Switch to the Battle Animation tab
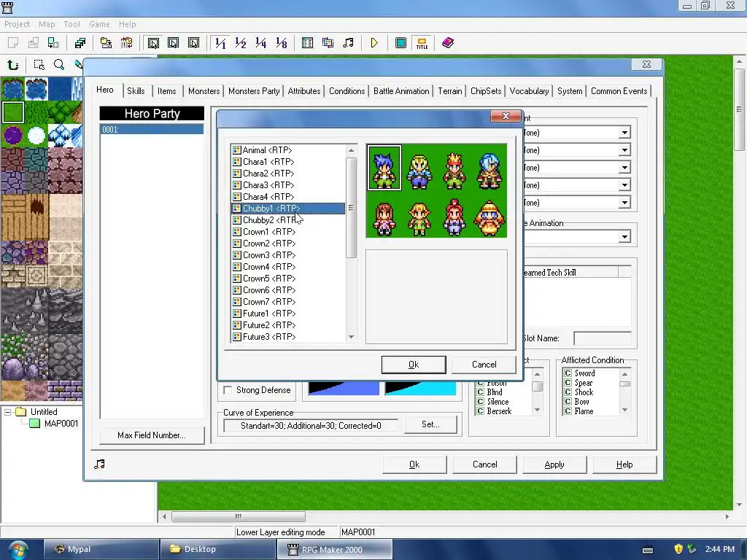 pos(401,91)
